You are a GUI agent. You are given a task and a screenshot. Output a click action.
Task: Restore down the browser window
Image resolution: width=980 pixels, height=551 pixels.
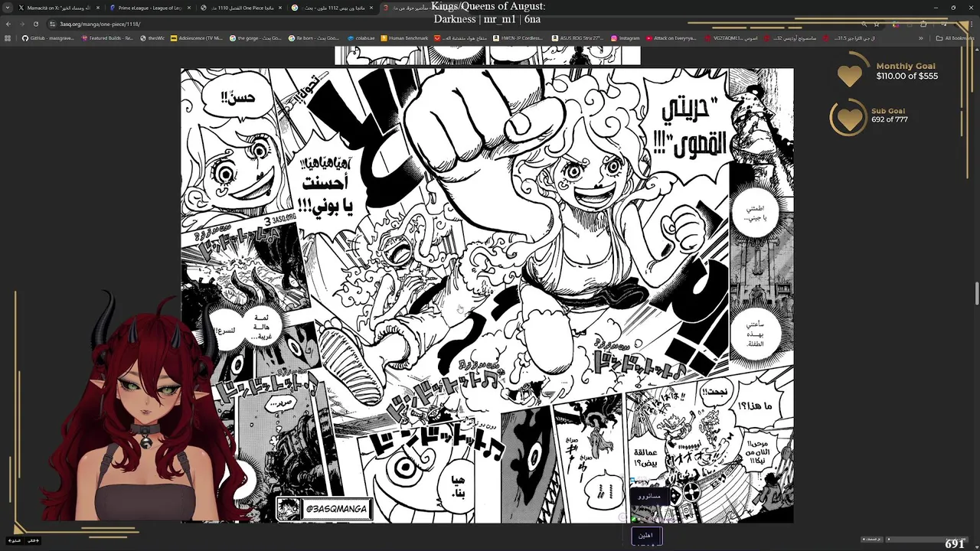953,8
